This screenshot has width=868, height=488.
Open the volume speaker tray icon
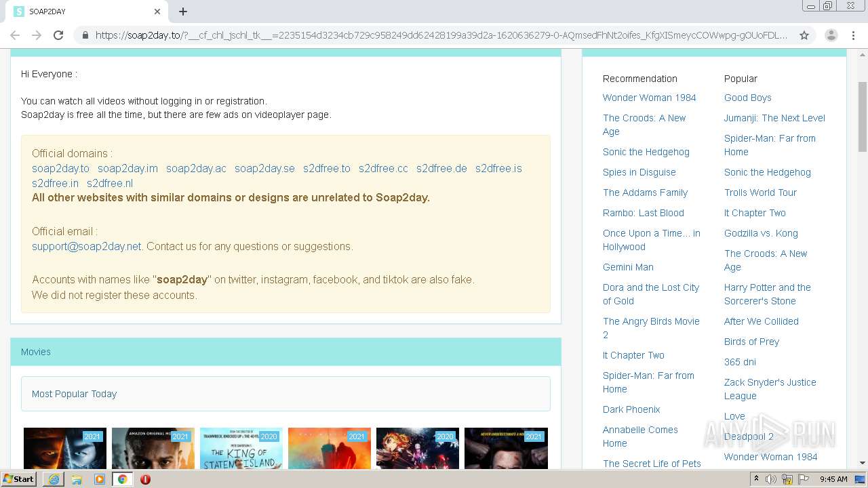771,479
